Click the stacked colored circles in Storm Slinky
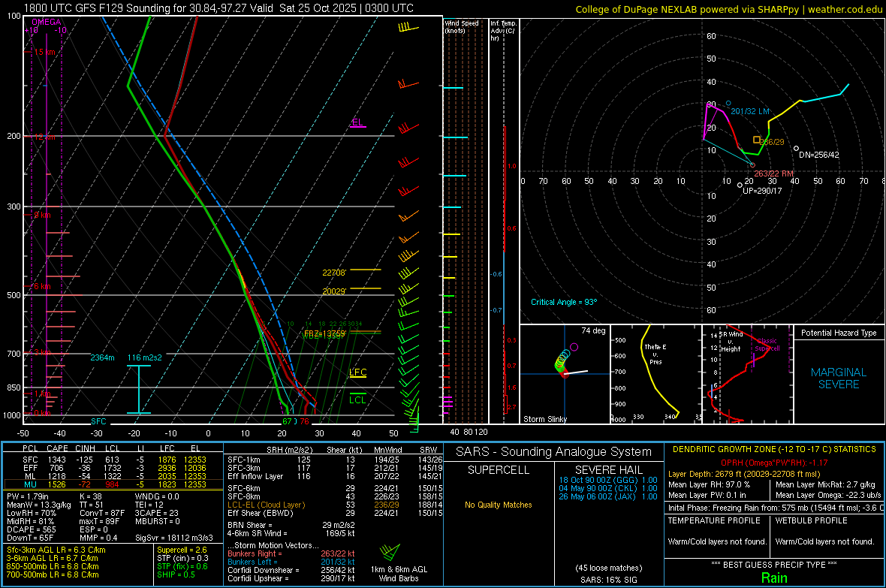Viewport: 886px width, 588px height. (563, 360)
